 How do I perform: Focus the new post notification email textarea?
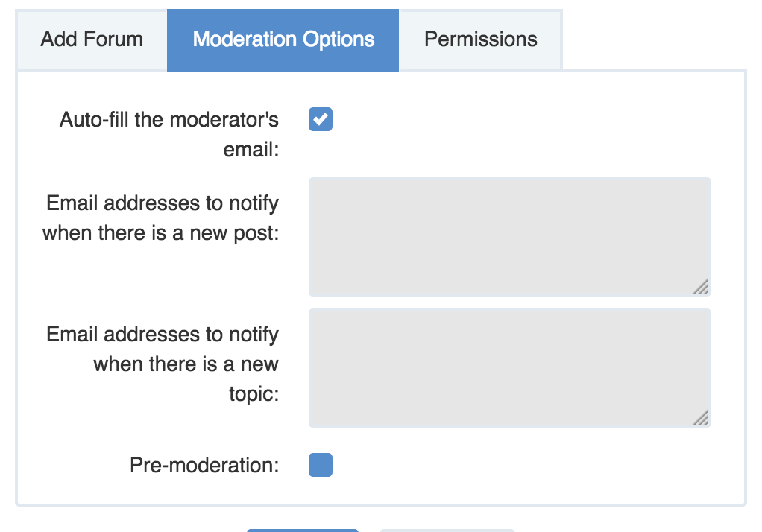pos(509,235)
